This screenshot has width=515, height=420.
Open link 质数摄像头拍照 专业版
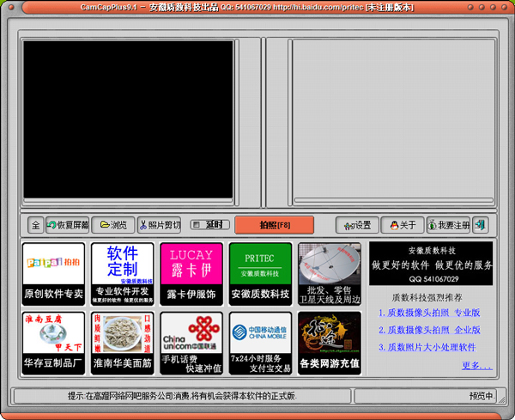click(429, 313)
